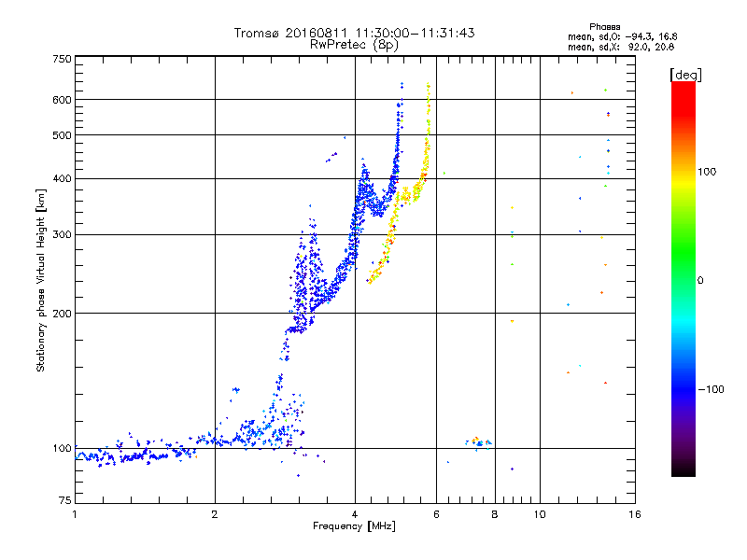Click the black bottom of the colorbar
The image size is (747, 560).
click(684, 469)
